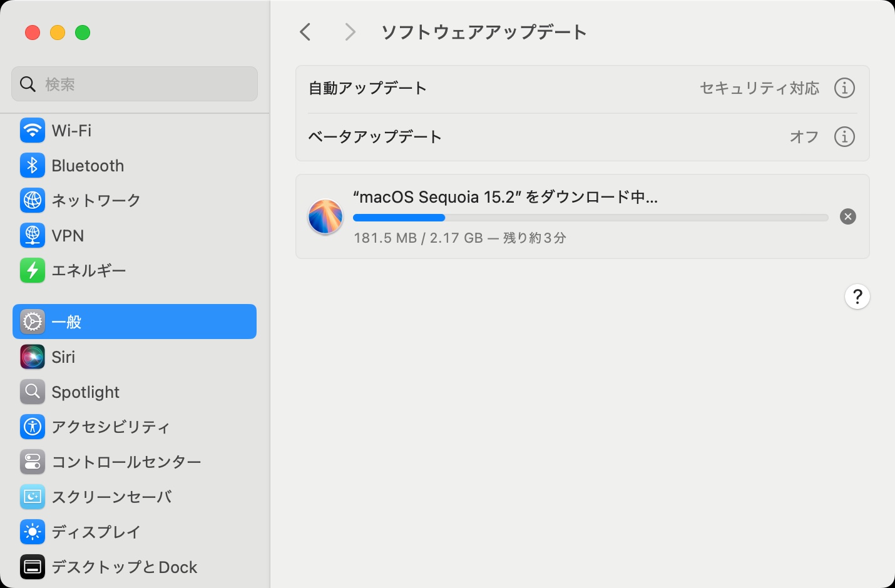Select Bluetooth label in sidebar
The image size is (895, 588).
coord(88,166)
